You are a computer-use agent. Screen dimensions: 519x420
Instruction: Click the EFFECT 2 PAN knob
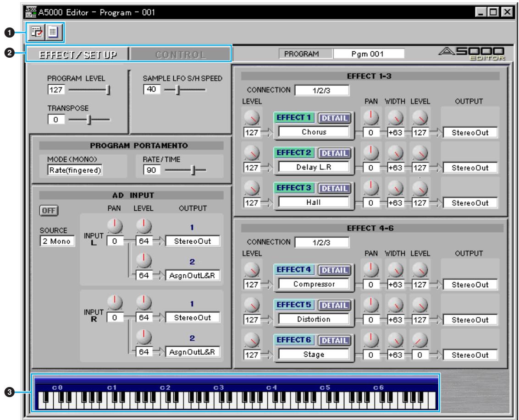(x=371, y=153)
